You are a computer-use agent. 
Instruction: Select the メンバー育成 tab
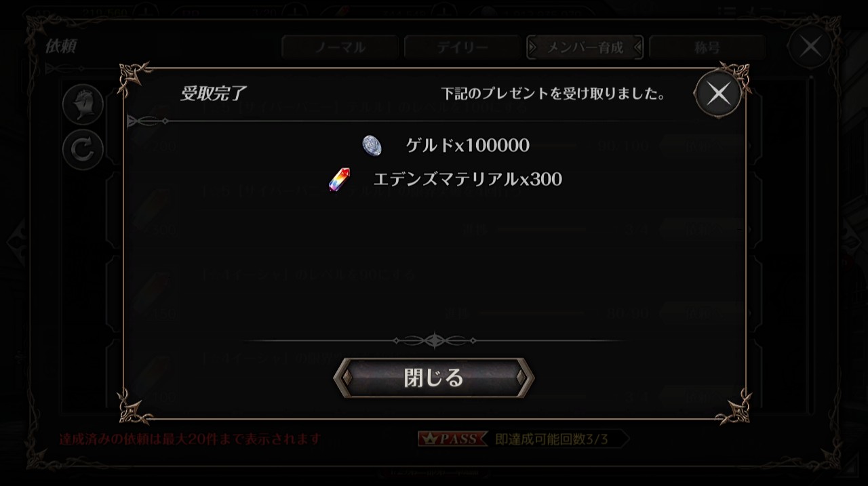pyautogui.click(x=585, y=47)
